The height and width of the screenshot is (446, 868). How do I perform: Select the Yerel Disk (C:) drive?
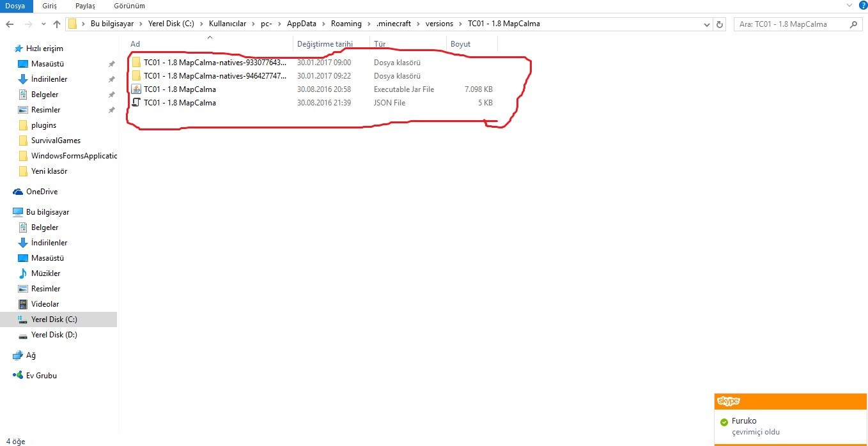pyautogui.click(x=58, y=319)
